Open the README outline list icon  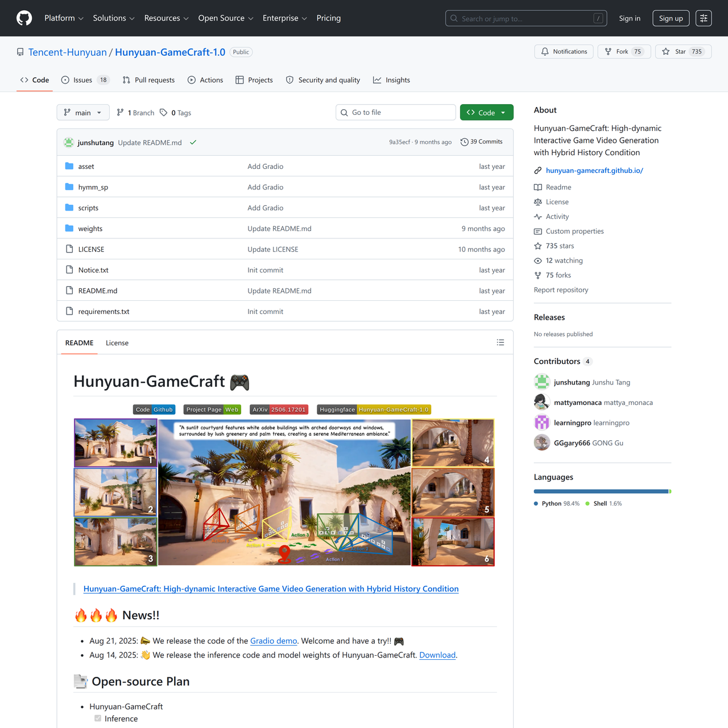(x=500, y=342)
